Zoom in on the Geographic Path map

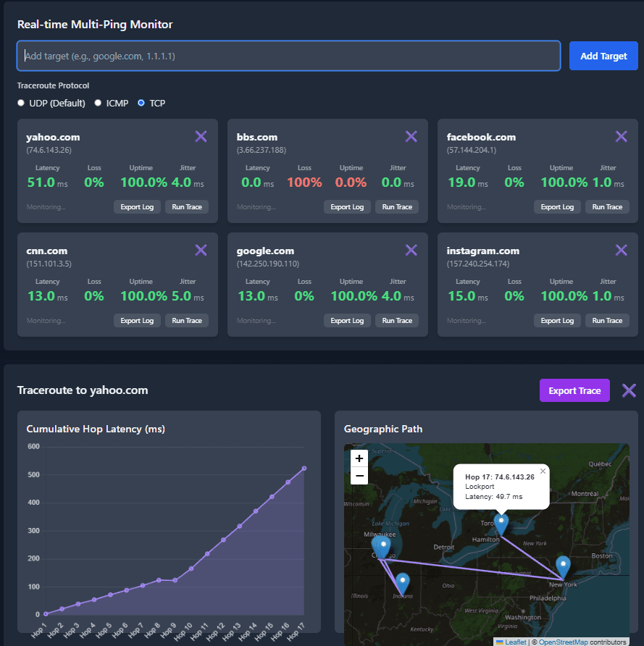(359, 458)
